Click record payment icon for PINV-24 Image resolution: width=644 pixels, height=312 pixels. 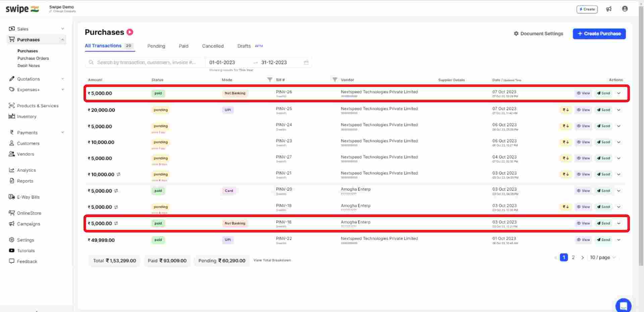pos(566,126)
